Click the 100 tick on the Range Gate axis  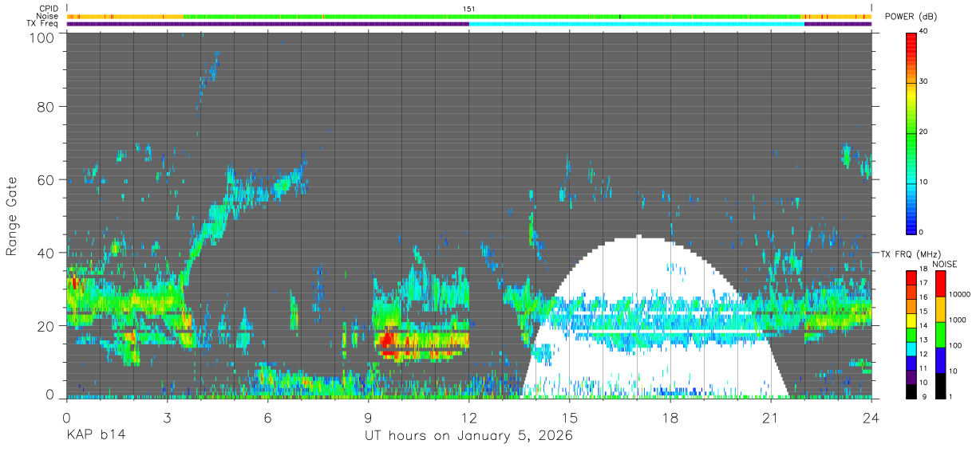click(42, 37)
